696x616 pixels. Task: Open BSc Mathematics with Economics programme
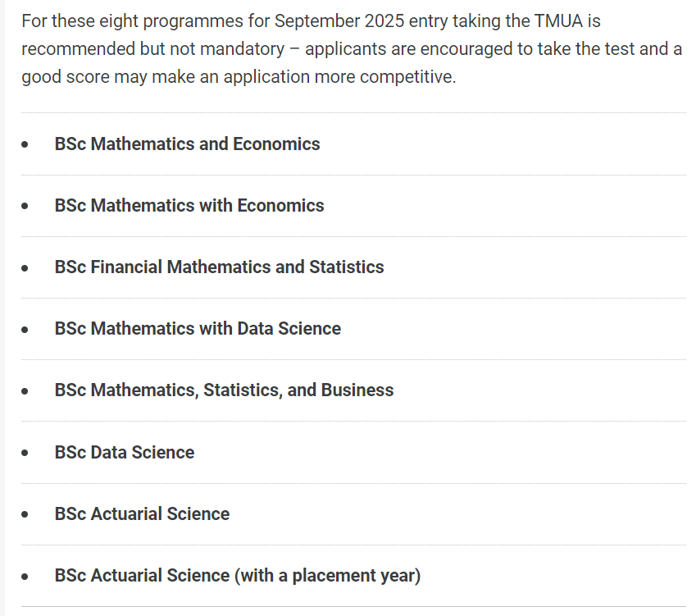189,206
